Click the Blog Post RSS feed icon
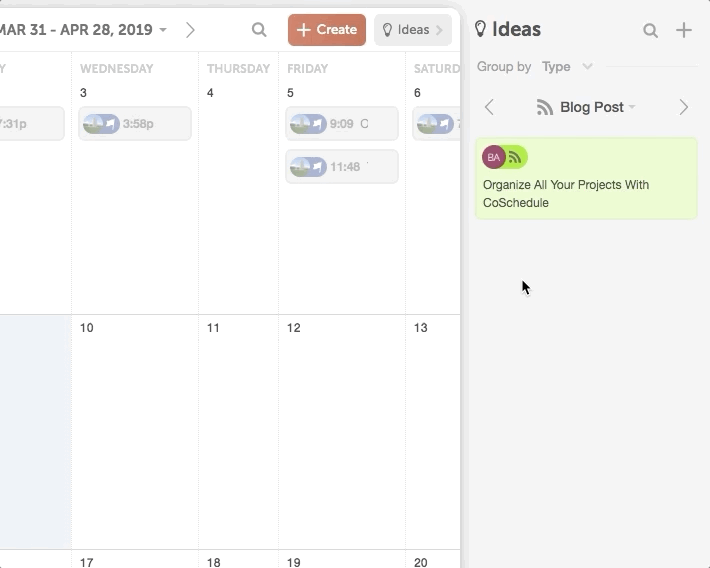The width and height of the screenshot is (710, 568). (x=545, y=107)
